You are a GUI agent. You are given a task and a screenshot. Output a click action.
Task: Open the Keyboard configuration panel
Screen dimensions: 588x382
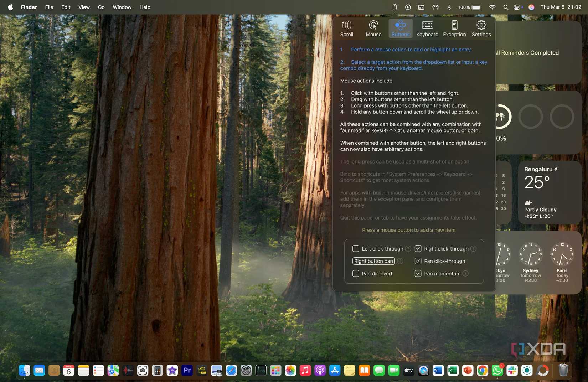point(427,28)
